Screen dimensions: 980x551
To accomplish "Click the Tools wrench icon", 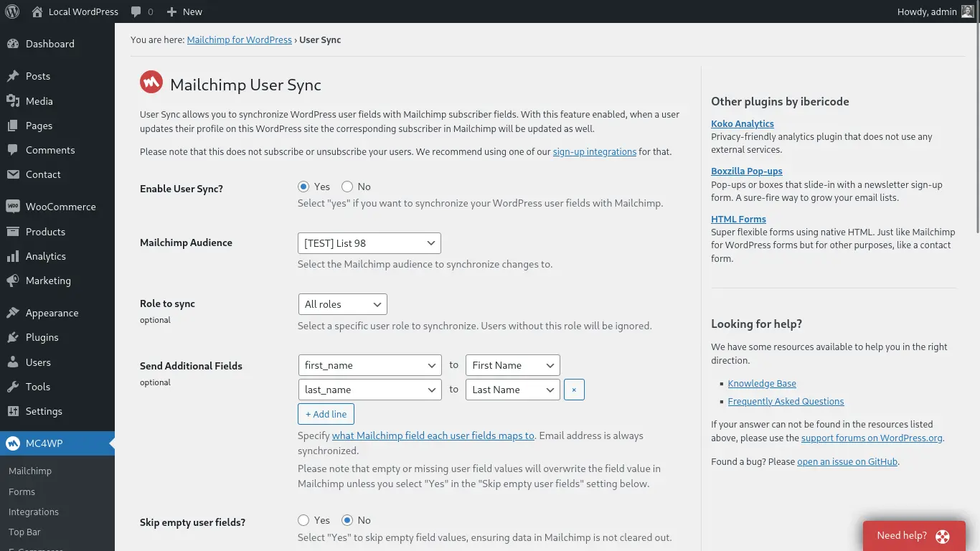I will coord(13,387).
